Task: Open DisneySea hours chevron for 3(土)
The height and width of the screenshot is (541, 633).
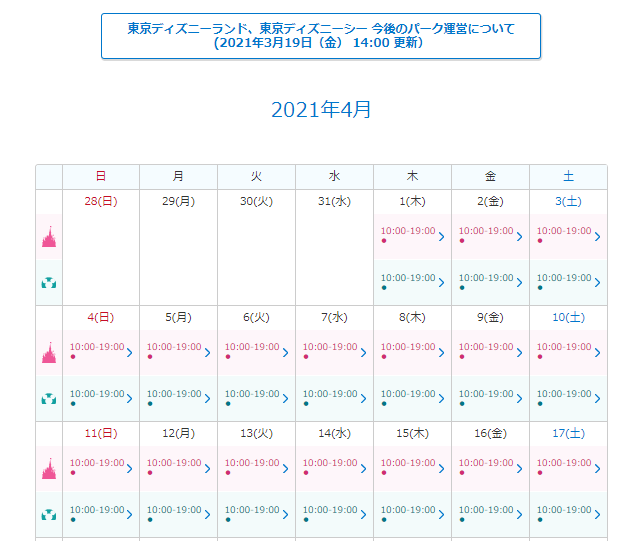Action: click(597, 282)
